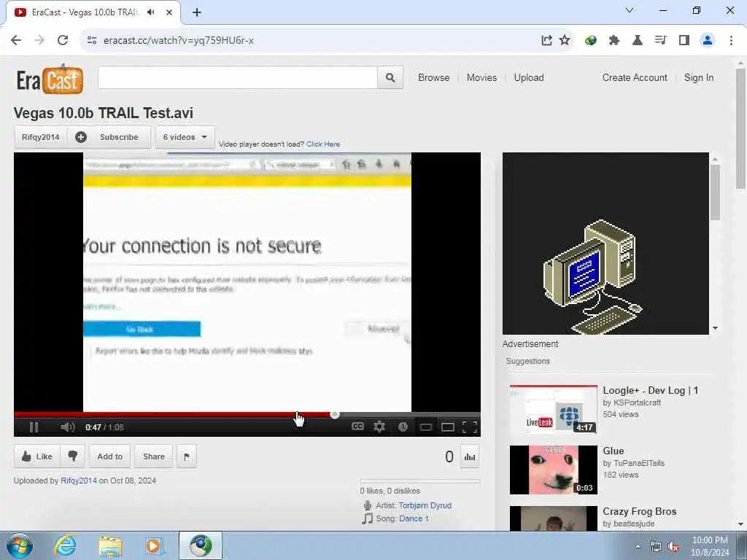Open the Windows Start menu
The height and width of the screenshot is (560, 747).
point(19,545)
